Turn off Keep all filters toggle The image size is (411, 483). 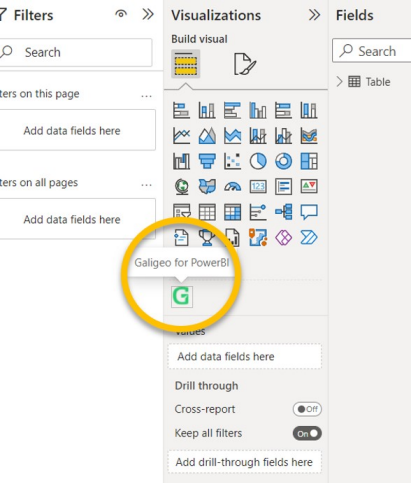coord(307,433)
